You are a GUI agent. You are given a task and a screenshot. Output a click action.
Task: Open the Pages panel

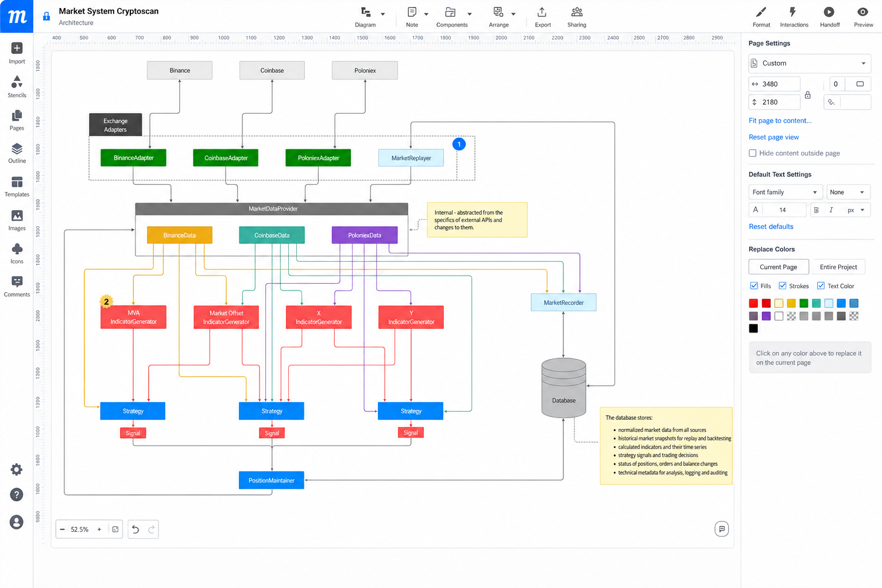tap(17, 120)
